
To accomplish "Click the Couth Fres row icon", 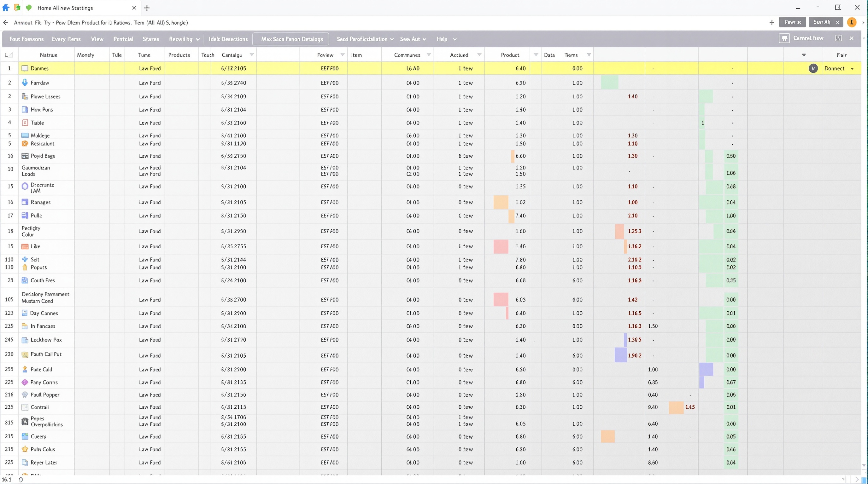I will pos(25,280).
